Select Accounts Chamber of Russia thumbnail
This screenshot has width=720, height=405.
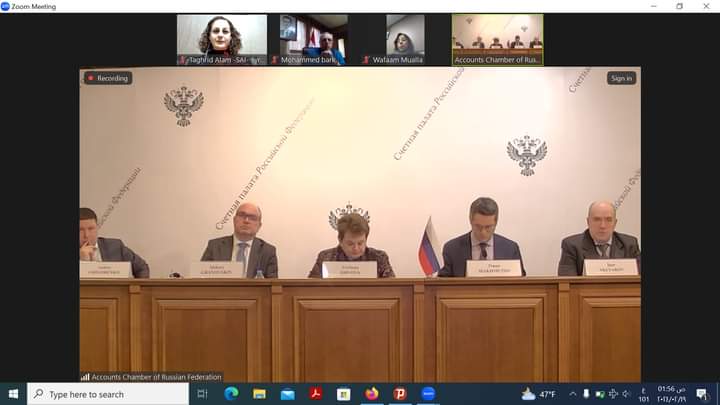(497, 40)
